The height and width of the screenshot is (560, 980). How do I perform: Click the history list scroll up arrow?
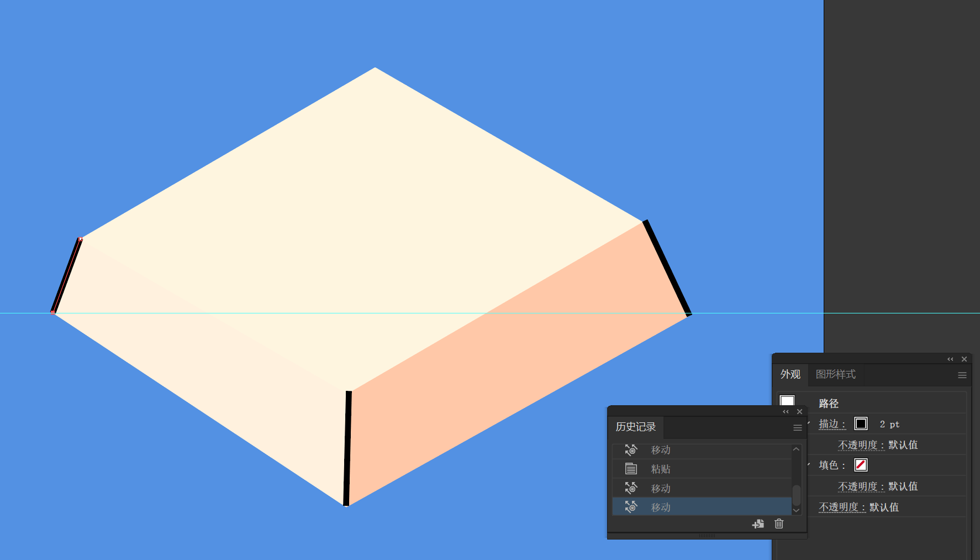(796, 449)
